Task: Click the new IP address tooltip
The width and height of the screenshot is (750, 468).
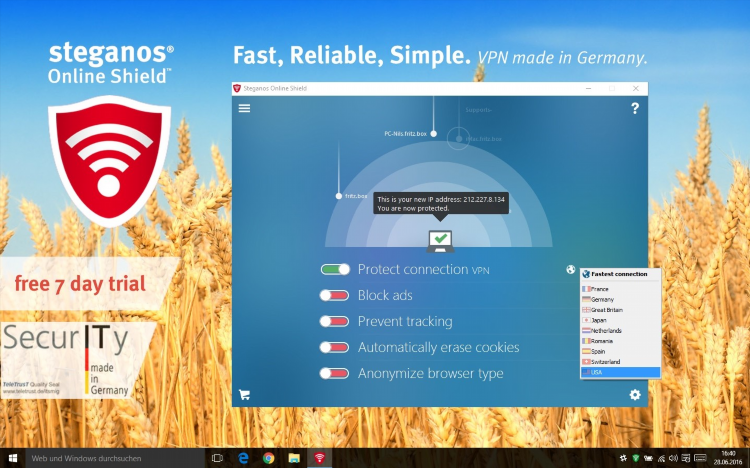Action: tap(441, 204)
